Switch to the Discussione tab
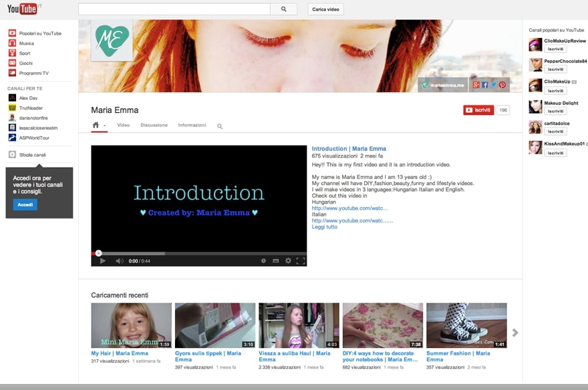This screenshot has width=588, height=390. pyautogui.click(x=154, y=125)
